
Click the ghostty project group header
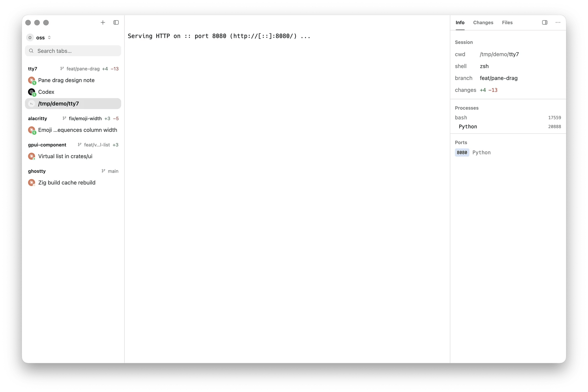coord(37,171)
